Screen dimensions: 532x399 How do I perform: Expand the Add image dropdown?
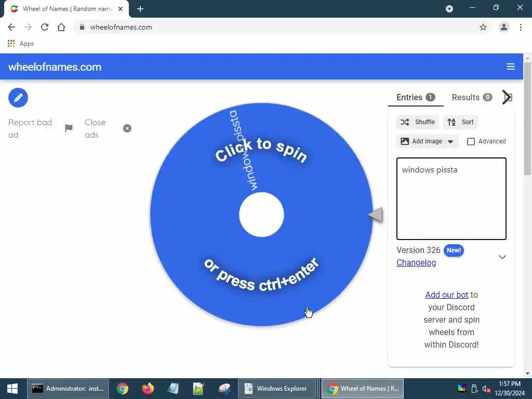coord(450,141)
